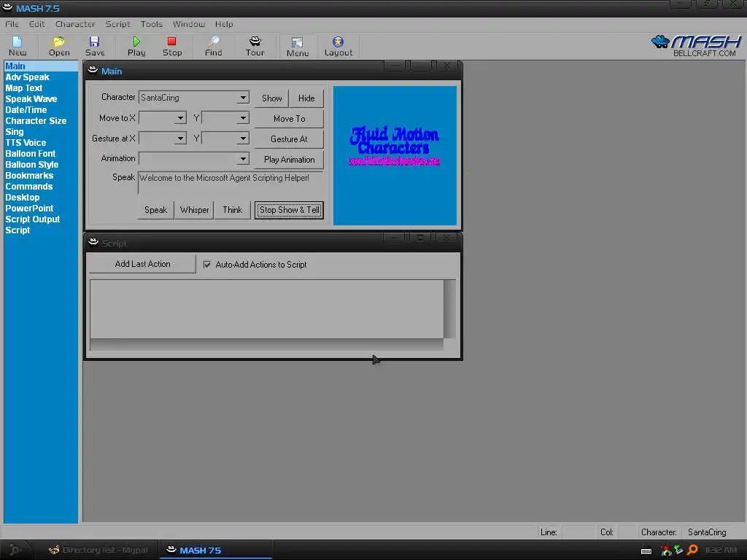
Task: Click the Hide character button
Action: click(306, 98)
